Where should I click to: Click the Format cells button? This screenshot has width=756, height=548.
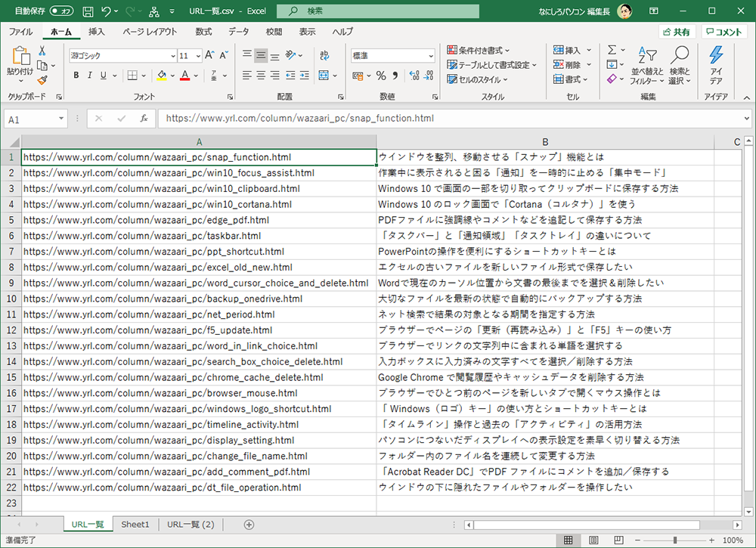(571, 79)
